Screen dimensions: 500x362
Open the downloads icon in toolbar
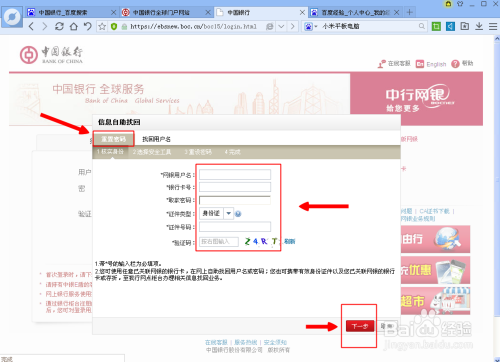click(479, 26)
